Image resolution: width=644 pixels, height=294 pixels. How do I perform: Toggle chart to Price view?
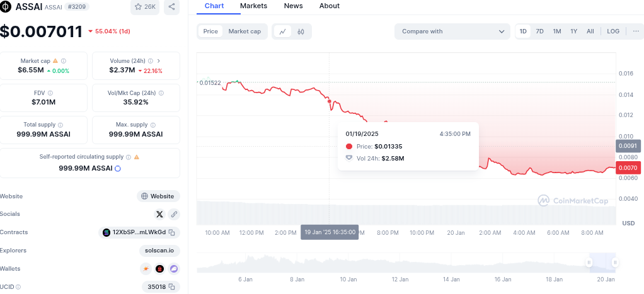(210, 31)
